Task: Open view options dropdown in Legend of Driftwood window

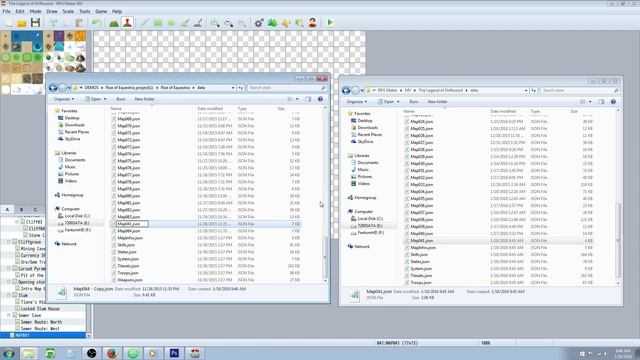Action: click(x=590, y=102)
